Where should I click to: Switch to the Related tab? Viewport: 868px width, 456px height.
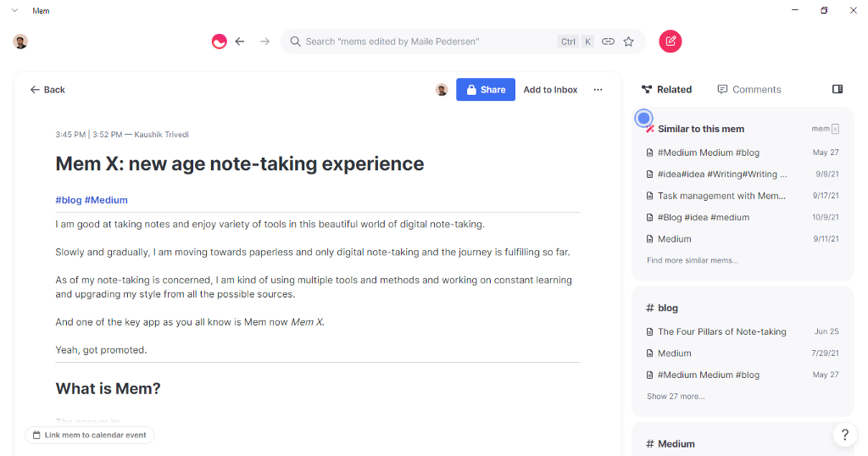point(667,90)
